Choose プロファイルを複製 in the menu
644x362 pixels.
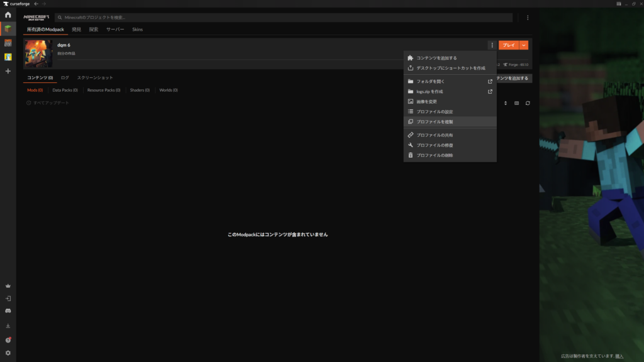450,122
